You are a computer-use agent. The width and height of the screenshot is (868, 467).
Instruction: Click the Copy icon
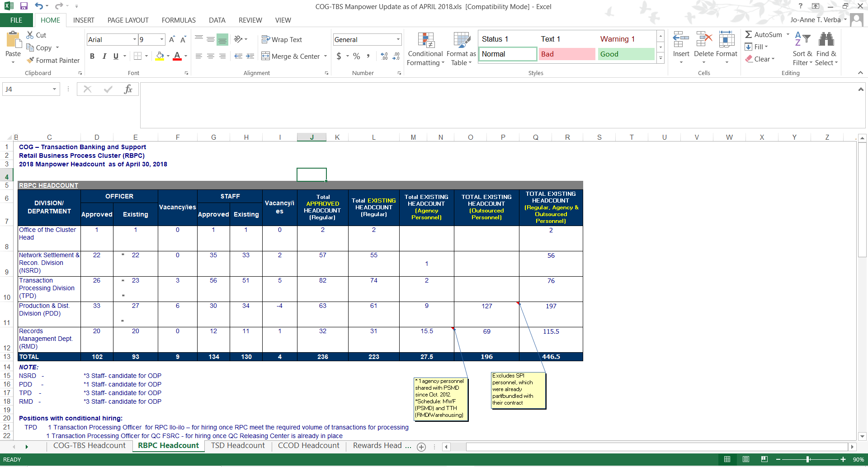[30, 47]
